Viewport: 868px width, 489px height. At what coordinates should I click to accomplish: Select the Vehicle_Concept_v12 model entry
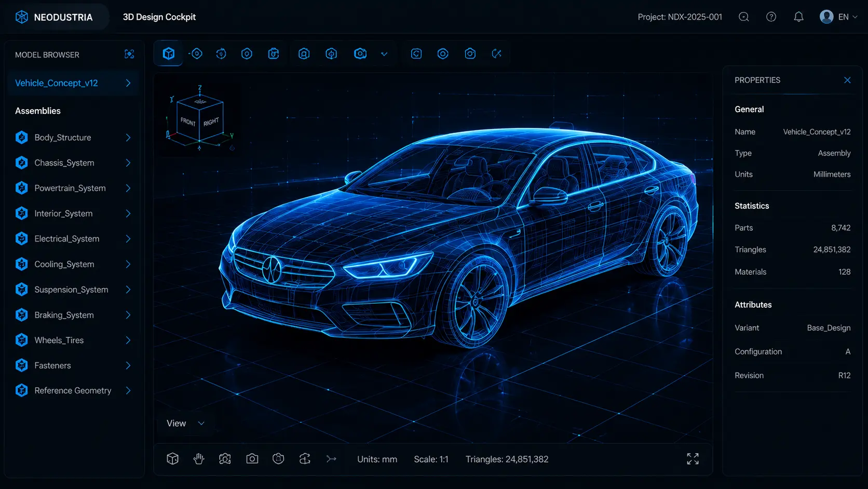pos(73,83)
